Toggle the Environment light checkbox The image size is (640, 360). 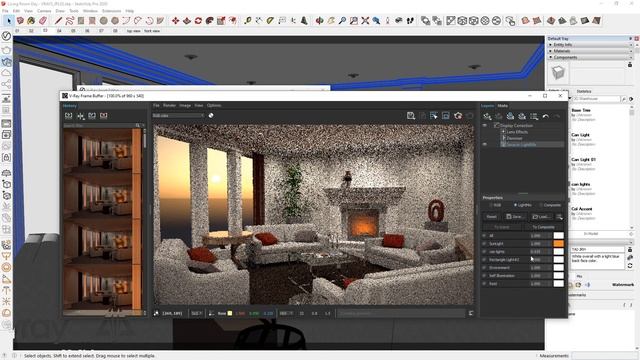[x=484, y=268]
